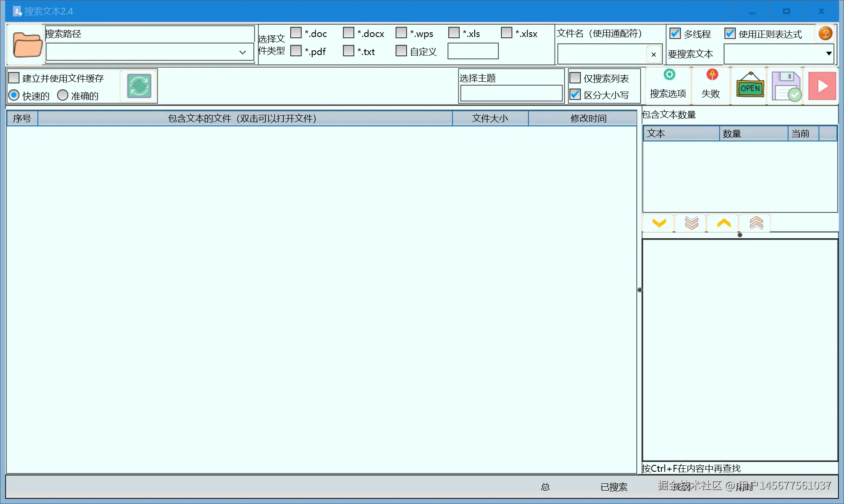Click the yellow up arrow icon
This screenshot has width=844, height=504.
click(x=724, y=223)
